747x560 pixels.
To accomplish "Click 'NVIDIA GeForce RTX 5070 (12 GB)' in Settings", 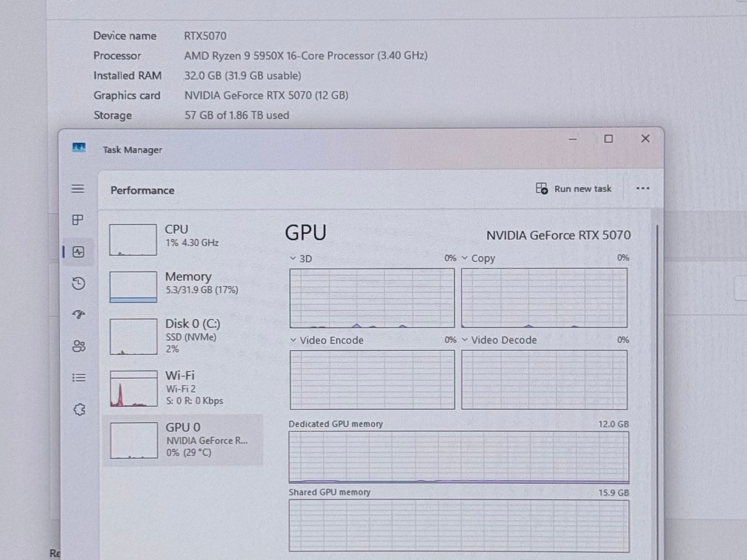I will pyautogui.click(x=266, y=95).
